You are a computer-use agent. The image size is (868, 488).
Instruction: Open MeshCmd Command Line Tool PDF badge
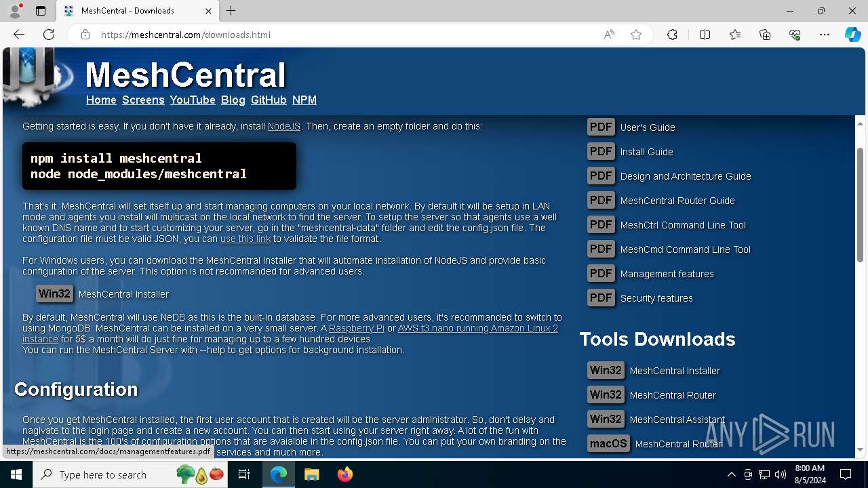pos(601,249)
